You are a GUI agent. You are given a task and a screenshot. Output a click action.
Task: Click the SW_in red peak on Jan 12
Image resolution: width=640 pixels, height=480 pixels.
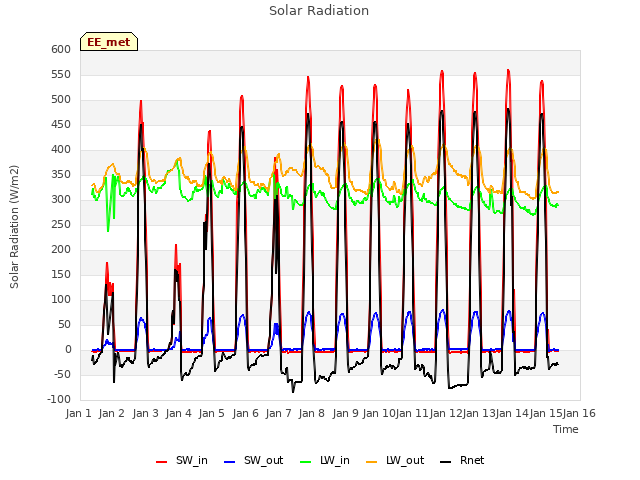point(442,71)
